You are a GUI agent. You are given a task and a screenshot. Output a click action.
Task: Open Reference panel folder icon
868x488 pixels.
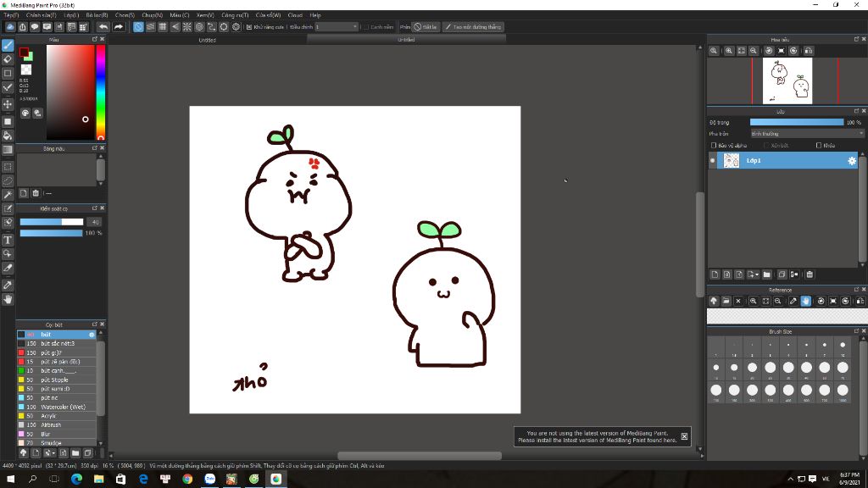point(726,301)
